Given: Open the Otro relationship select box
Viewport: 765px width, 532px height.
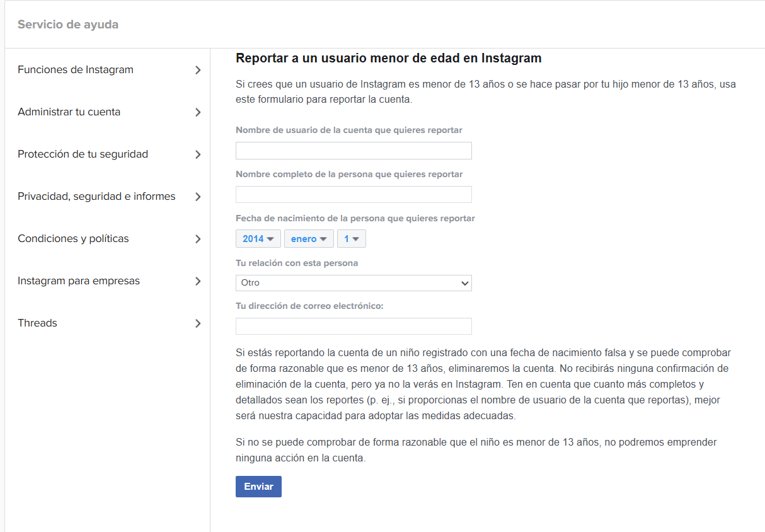Looking at the screenshot, I should click(354, 283).
